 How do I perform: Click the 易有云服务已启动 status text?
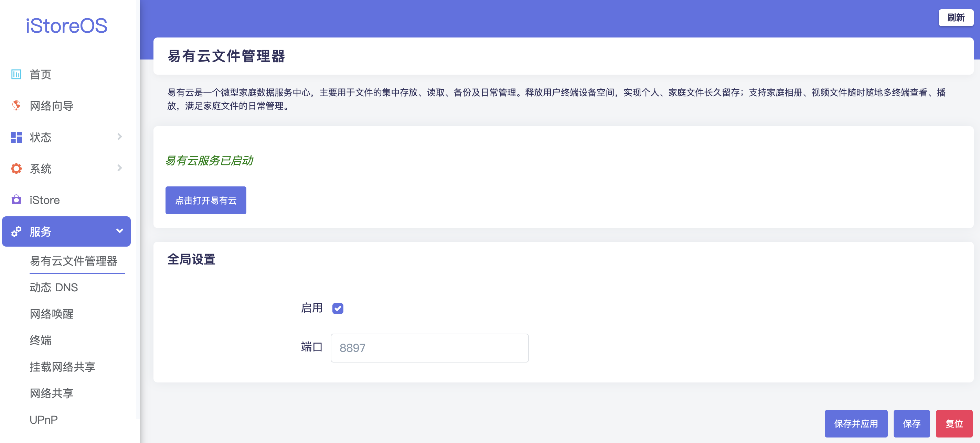tap(209, 161)
